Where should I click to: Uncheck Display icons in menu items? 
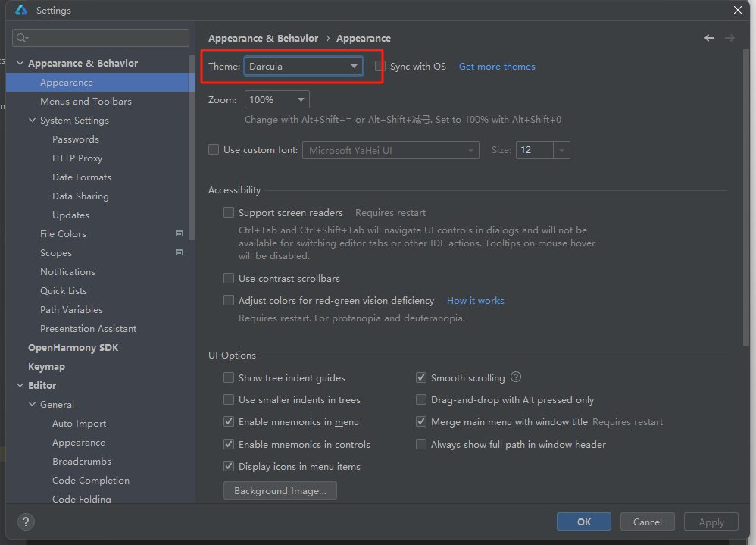click(229, 466)
